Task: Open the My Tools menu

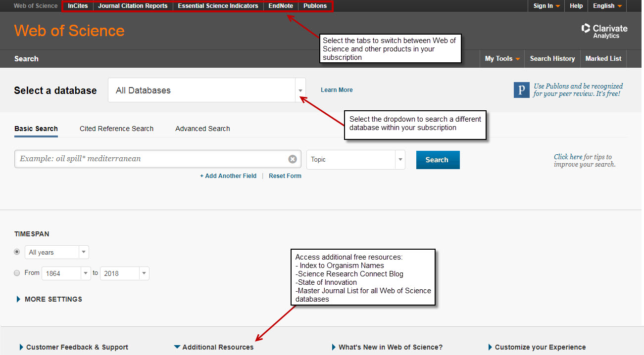Action: click(502, 58)
